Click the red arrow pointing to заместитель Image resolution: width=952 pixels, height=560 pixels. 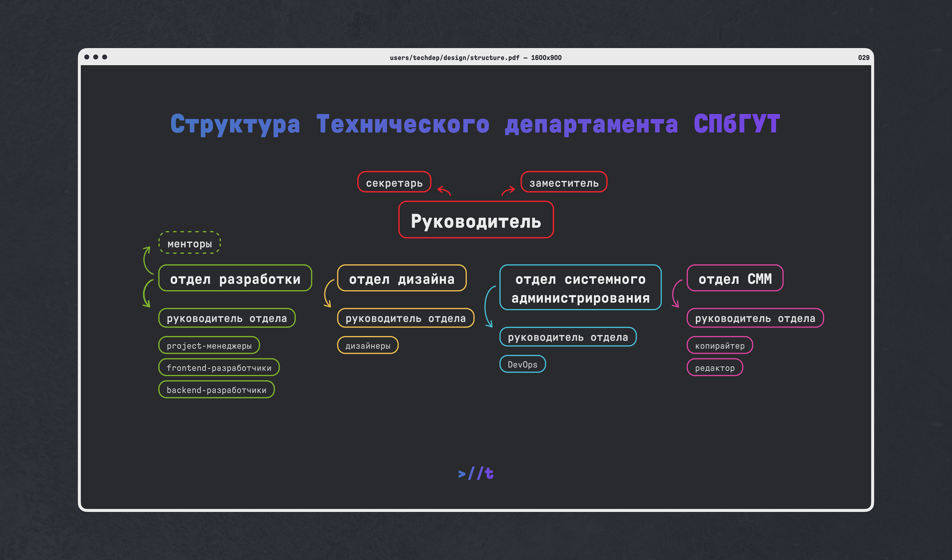click(x=508, y=191)
